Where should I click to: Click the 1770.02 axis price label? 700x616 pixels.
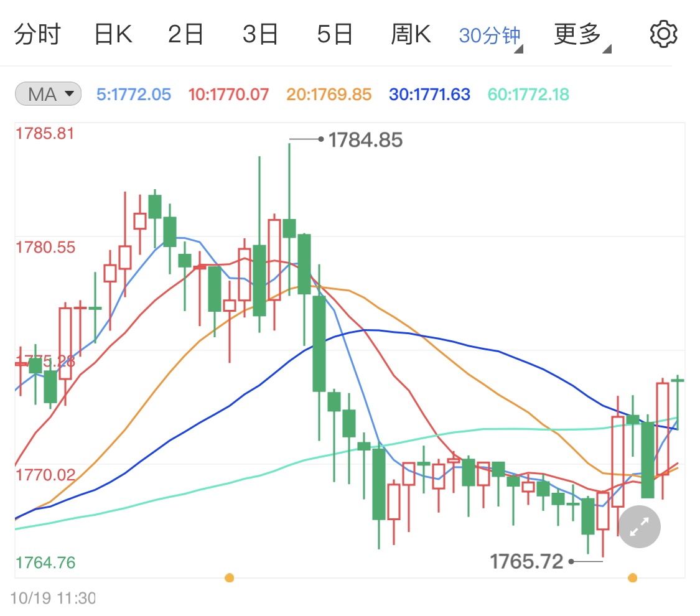tap(45, 475)
